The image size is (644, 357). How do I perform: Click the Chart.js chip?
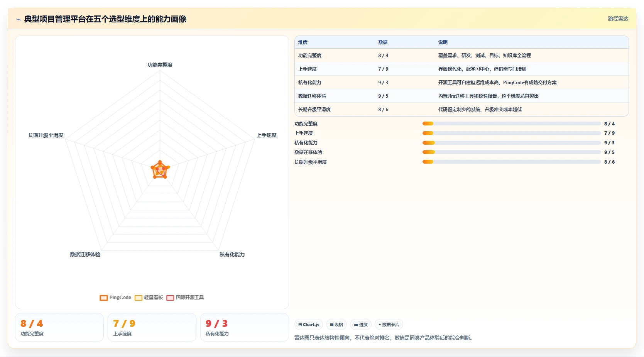pos(309,325)
